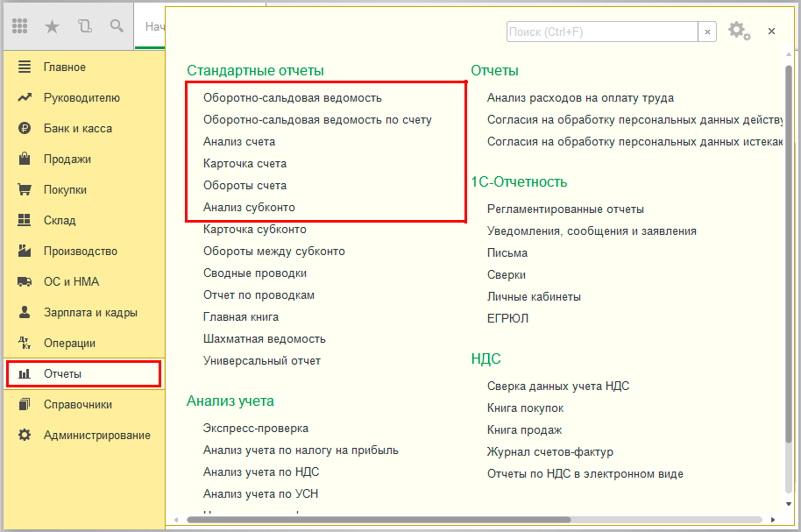Open Уведомления, сообщения и заявления
This screenshot has height=532, width=801.
(x=592, y=231)
